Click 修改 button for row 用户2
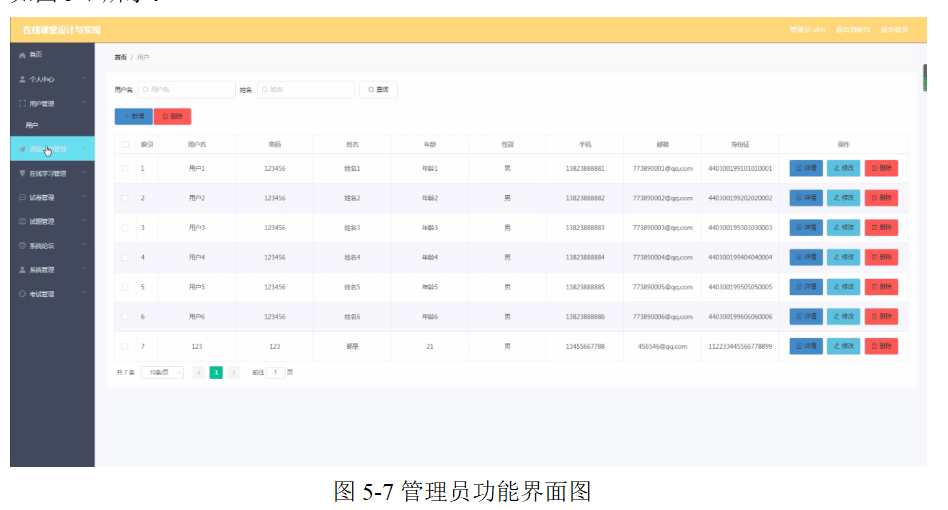Screen dimensions: 948x510 (x=843, y=198)
